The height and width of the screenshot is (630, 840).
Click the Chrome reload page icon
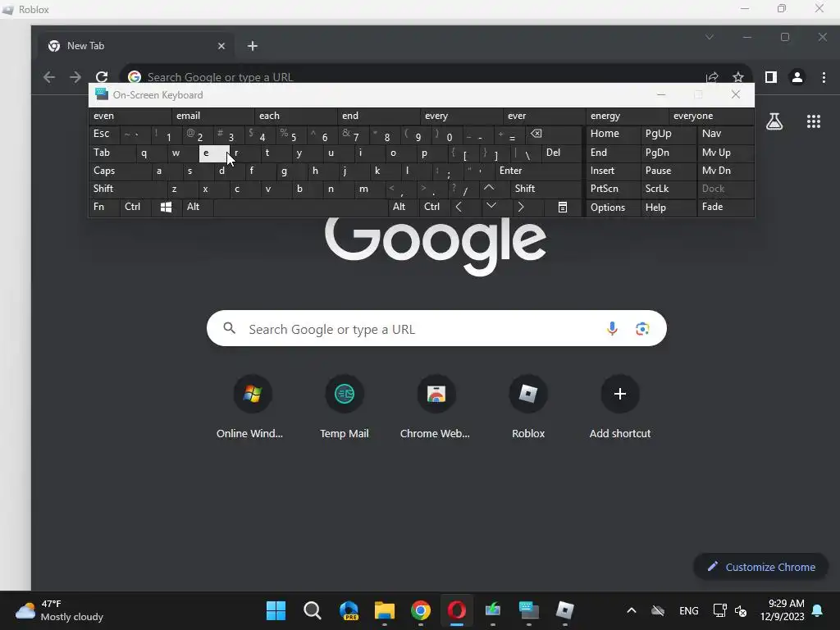point(102,76)
